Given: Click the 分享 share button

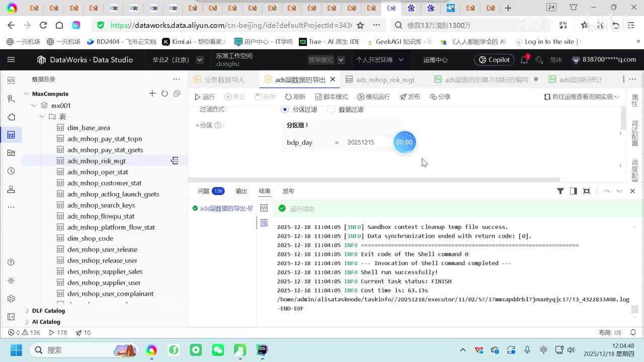Looking at the screenshot, I should pyautogui.click(x=440, y=97).
